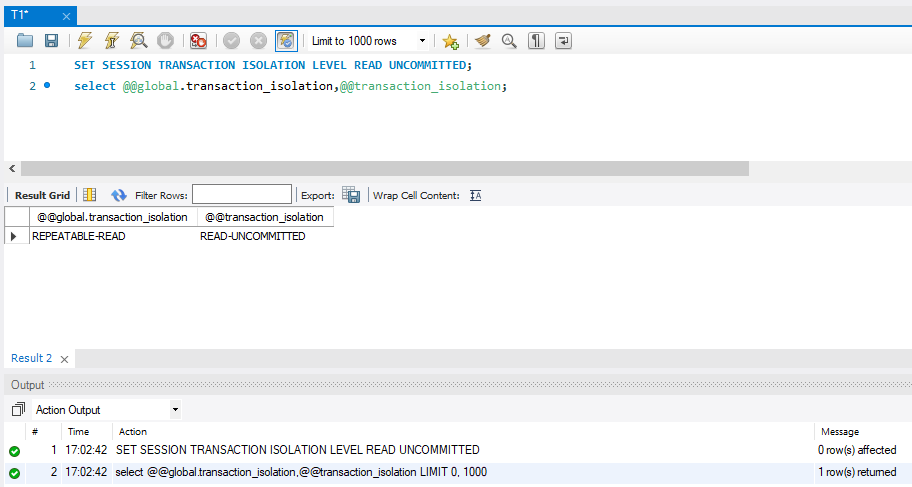912x487 pixels.
Task: Click select statement on line 2
Action: pyautogui.click(x=290, y=86)
